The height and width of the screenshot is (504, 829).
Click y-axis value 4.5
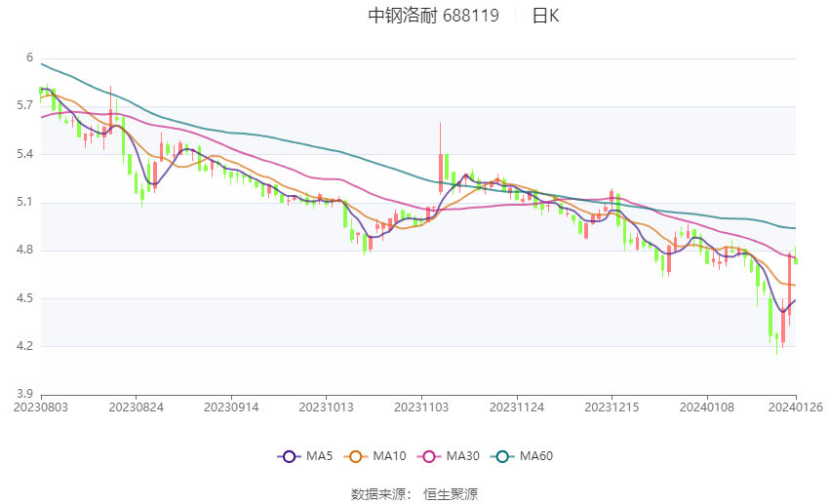24,298
